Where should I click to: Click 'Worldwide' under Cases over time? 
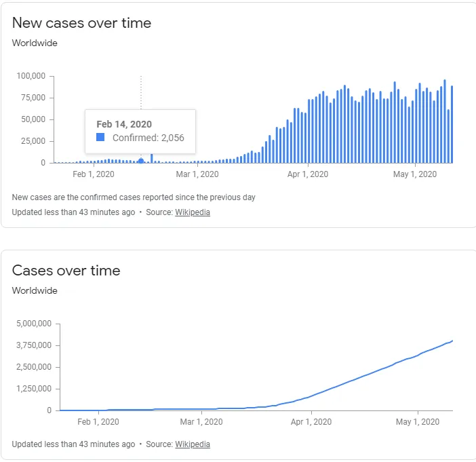35,290
